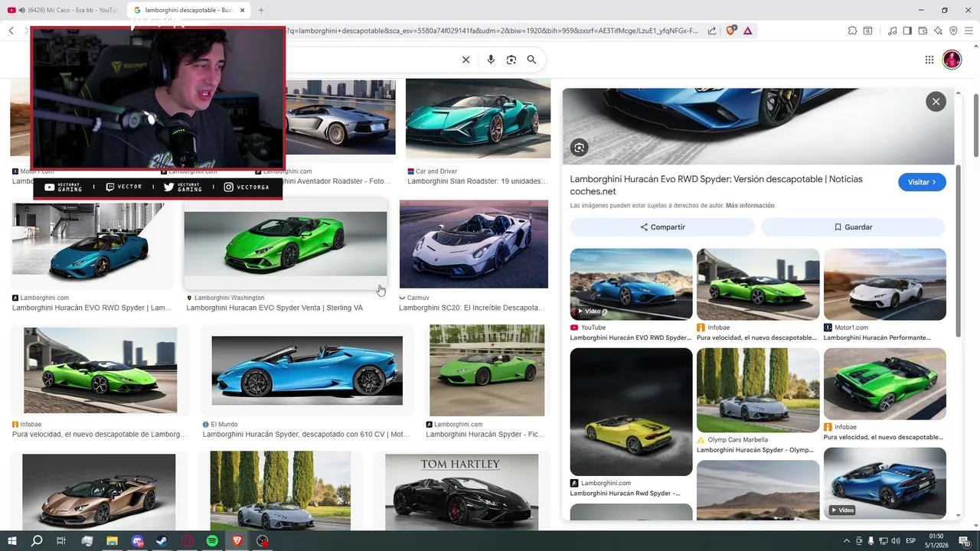Open Google Lens image search icon
The image size is (980, 551).
(511, 60)
